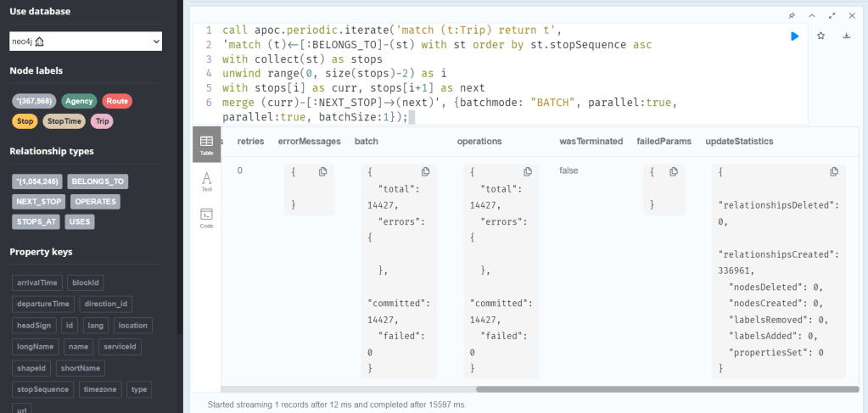
Task: Copy the updateStatistics cell value
Action: pos(833,172)
